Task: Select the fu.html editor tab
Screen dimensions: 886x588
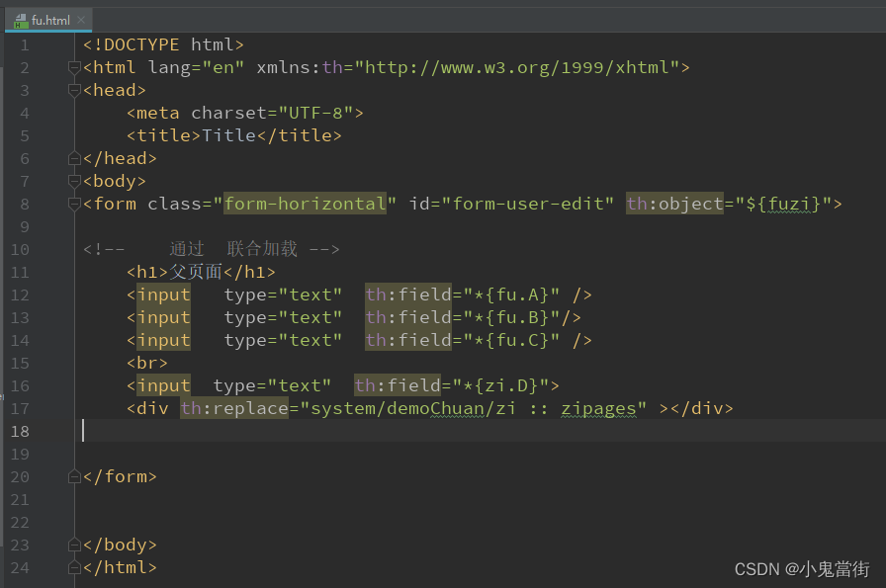Action: coord(48,21)
